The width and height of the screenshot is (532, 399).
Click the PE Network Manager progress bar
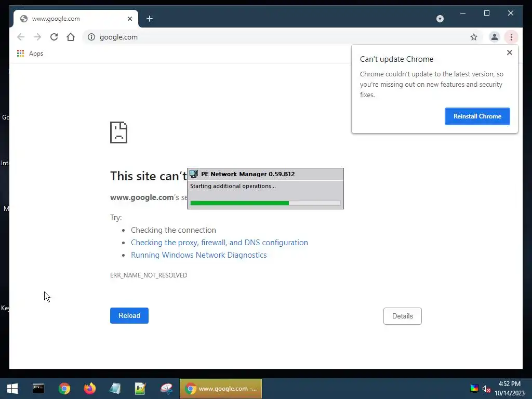click(265, 203)
